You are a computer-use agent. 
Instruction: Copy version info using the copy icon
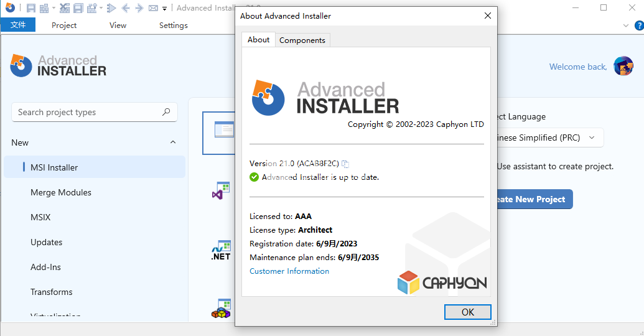(x=345, y=164)
